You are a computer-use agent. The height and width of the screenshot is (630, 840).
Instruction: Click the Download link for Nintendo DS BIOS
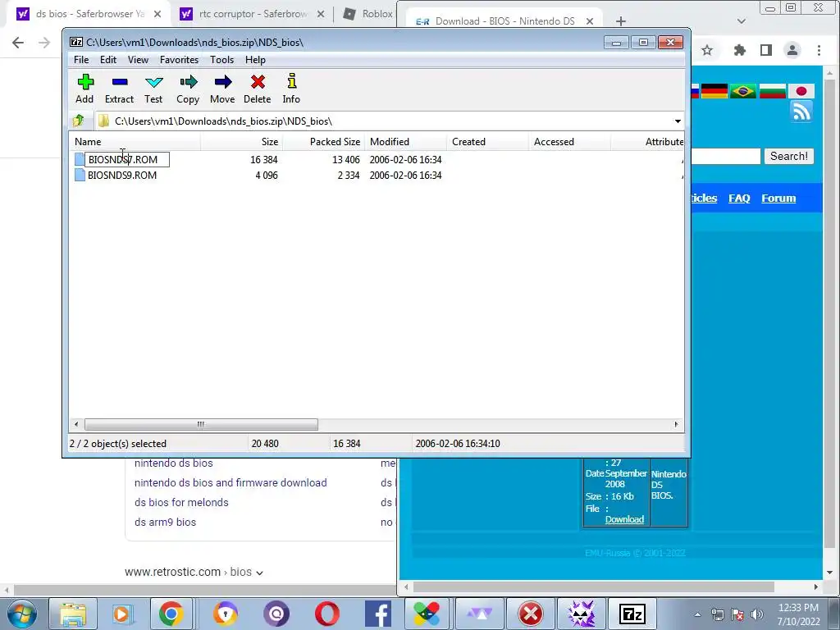click(624, 519)
